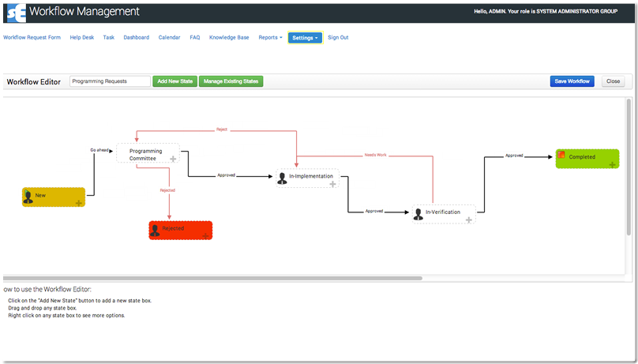Open the Knowledge Base
Viewport: 638px width, 364px height.
pyautogui.click(x=229, y=37)
